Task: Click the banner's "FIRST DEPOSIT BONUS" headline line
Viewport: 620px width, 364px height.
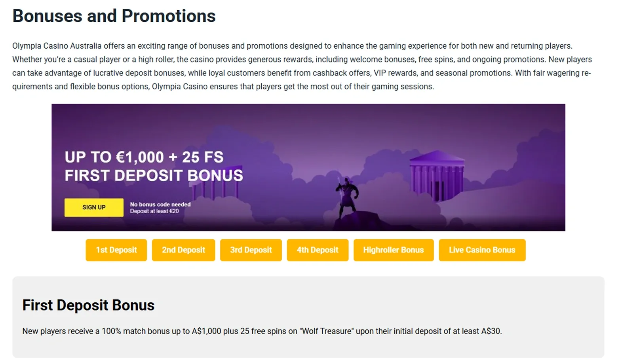Action: [154, 175]
